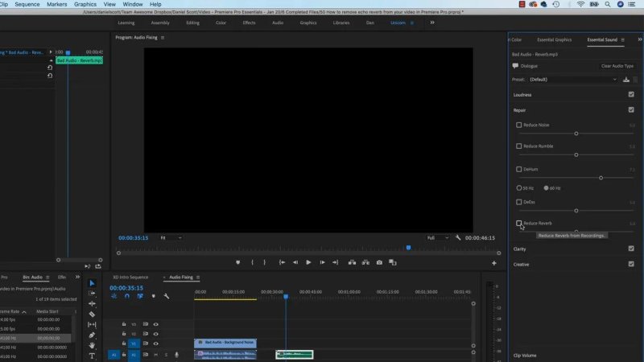This screenshot has width=644, height=362.
Task: Enable DeHum checkbox
Action: pyautogui.click(x=518, y=169)
